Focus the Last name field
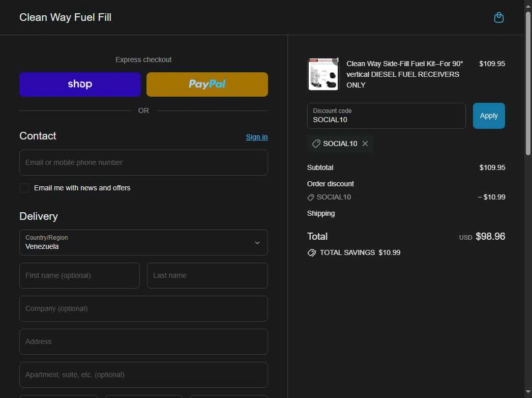The image size is (532, 398). click(x=208, y=275)
